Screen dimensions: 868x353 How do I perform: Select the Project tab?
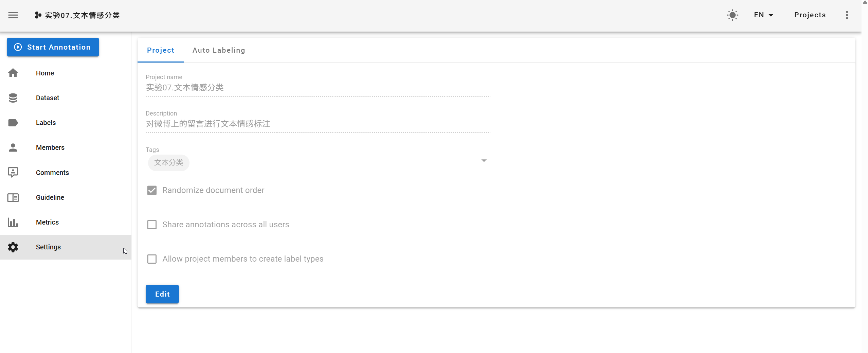(161, 50)
